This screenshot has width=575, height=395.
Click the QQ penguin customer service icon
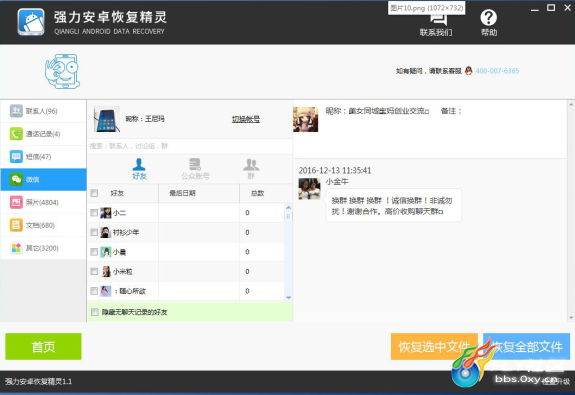click(x=468, y=70)
